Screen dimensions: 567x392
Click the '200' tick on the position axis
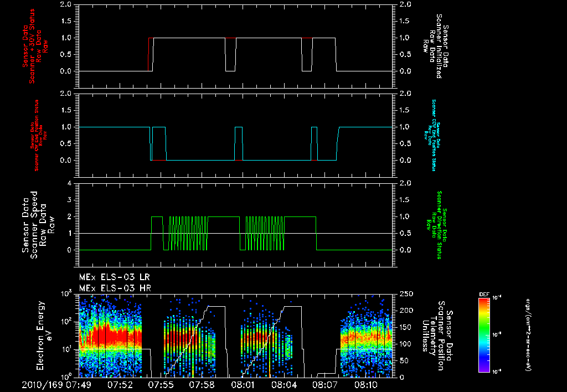coord(406,311)
